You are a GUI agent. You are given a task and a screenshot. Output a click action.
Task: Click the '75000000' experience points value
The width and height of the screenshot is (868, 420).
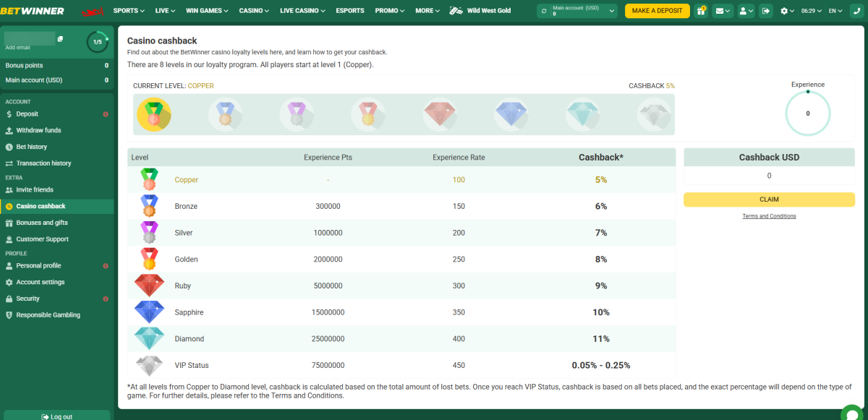(x=328, y=365)
